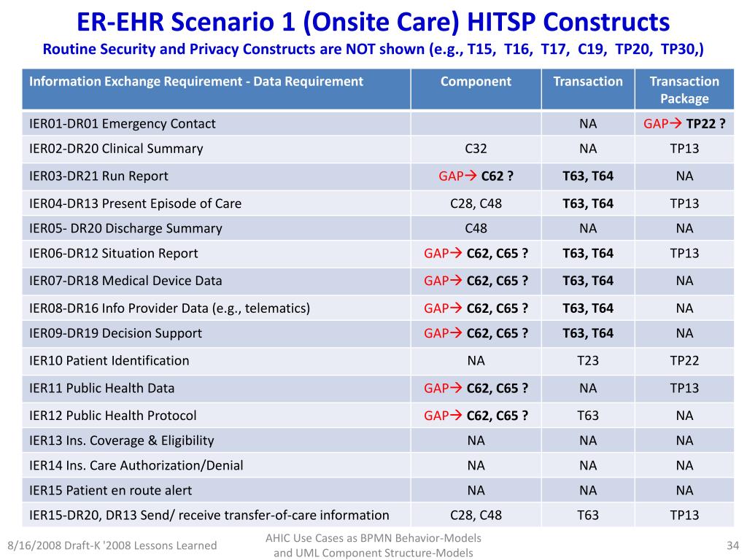Click "IER07-DR18 Medical Device Data" row label
Image resolution: width=747 pixels, height=560 pixels.
click(x=125, y=281)
